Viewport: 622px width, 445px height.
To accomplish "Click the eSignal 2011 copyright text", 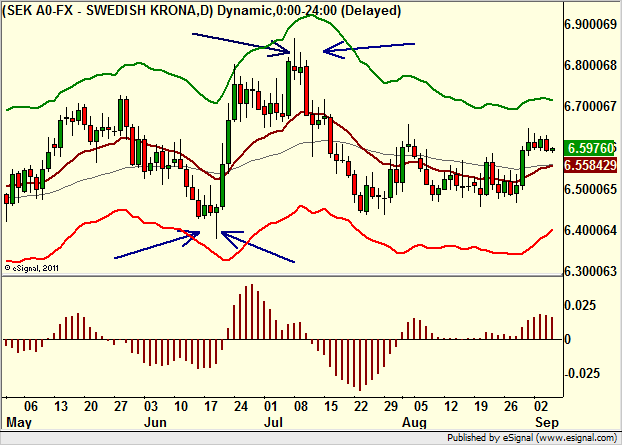I will tap(32, 268).
